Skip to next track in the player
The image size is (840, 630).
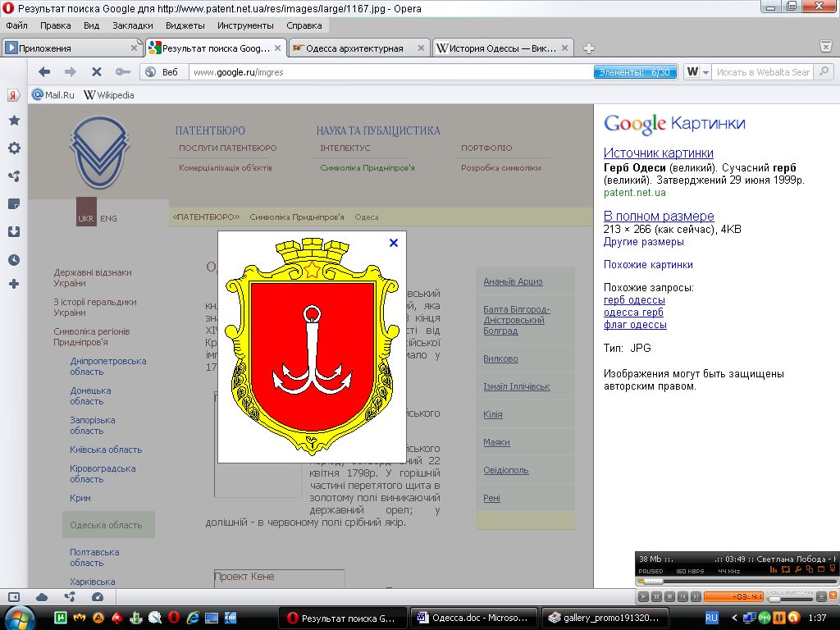[696, 597]
